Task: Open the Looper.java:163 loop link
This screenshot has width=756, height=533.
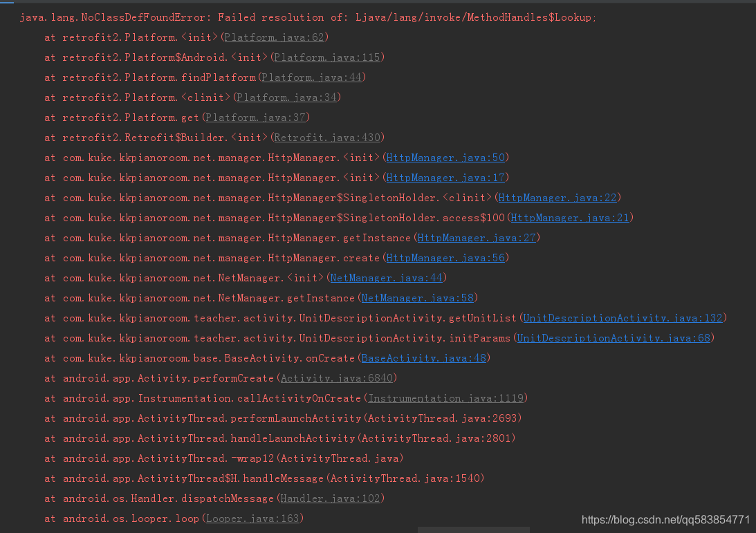Action: (255, 518)
